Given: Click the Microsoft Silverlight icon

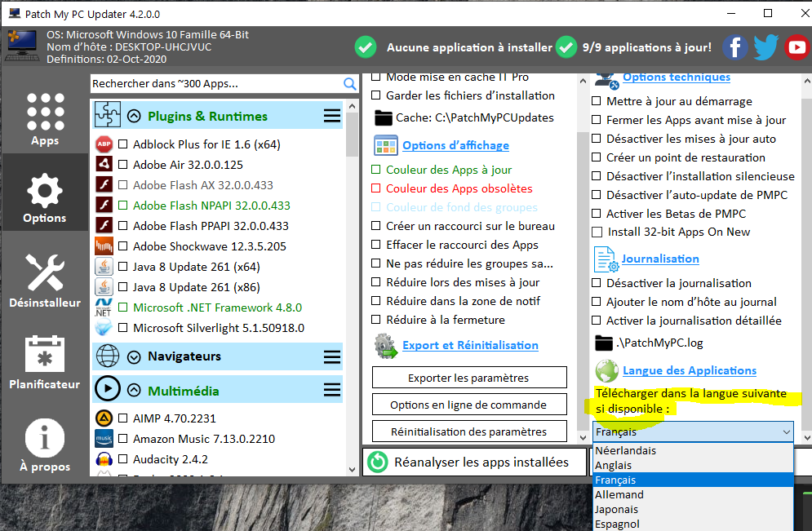Looking at the screenshot, I should point(104,328).
